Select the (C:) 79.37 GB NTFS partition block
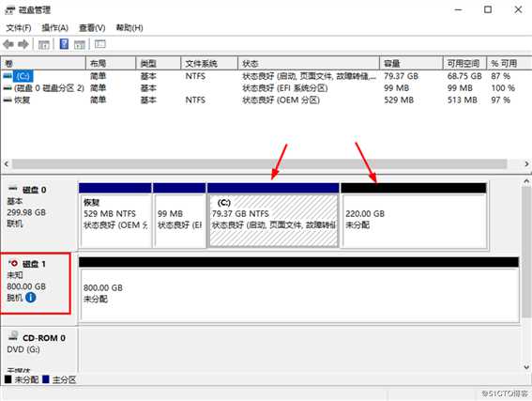 click(x=273, y=215)
